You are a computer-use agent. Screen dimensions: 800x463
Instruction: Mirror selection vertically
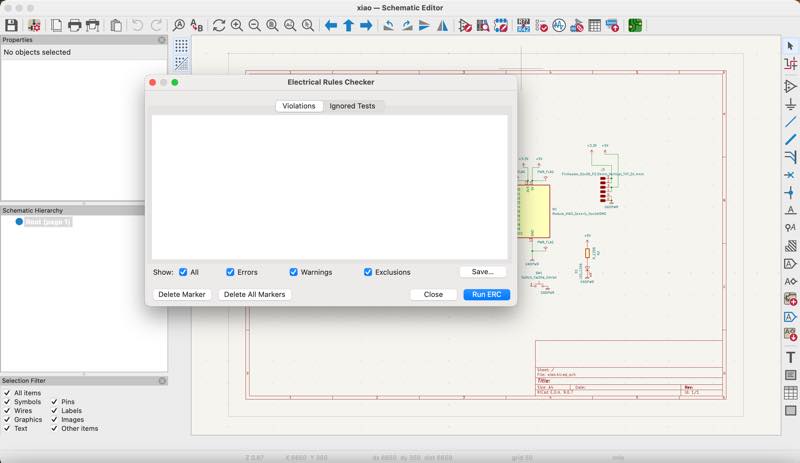(424, 25)
